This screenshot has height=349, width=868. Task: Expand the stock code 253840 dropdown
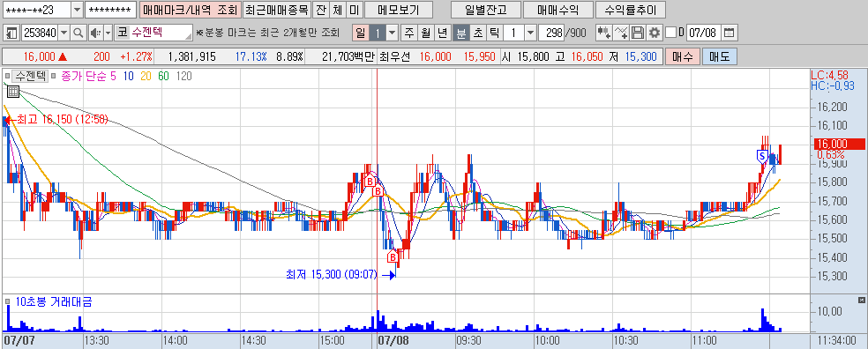(64, 33)
